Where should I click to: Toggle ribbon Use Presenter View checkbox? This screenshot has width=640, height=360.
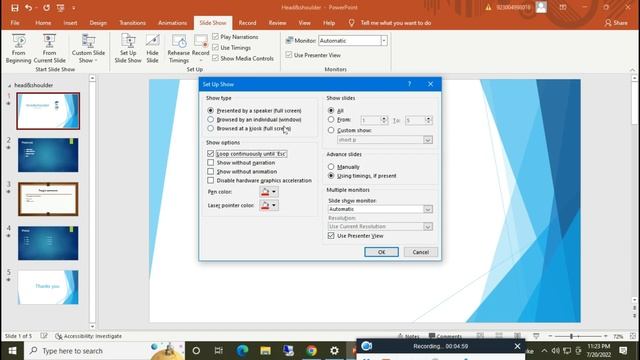pyautogui.click(x=289, y=55)
